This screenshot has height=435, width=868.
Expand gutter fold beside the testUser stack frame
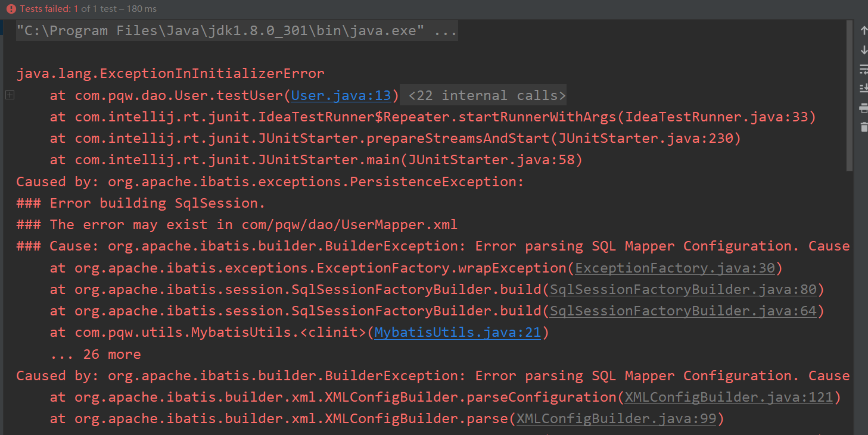point(9,95)
